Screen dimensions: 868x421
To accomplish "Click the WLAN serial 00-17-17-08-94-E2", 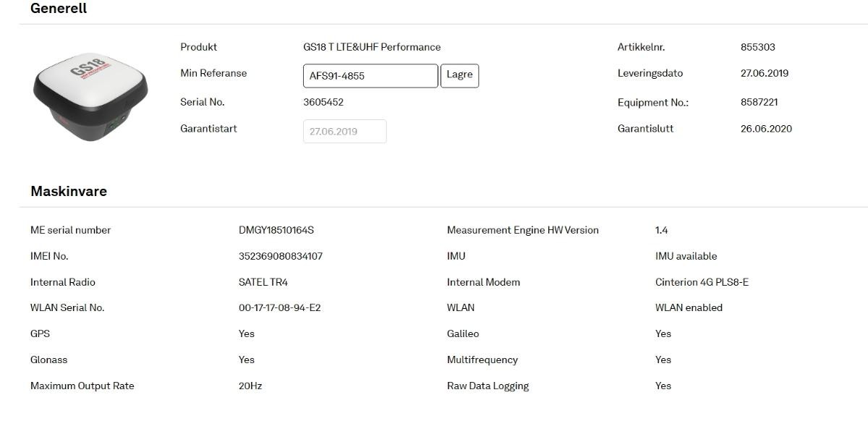I will 280,307.
